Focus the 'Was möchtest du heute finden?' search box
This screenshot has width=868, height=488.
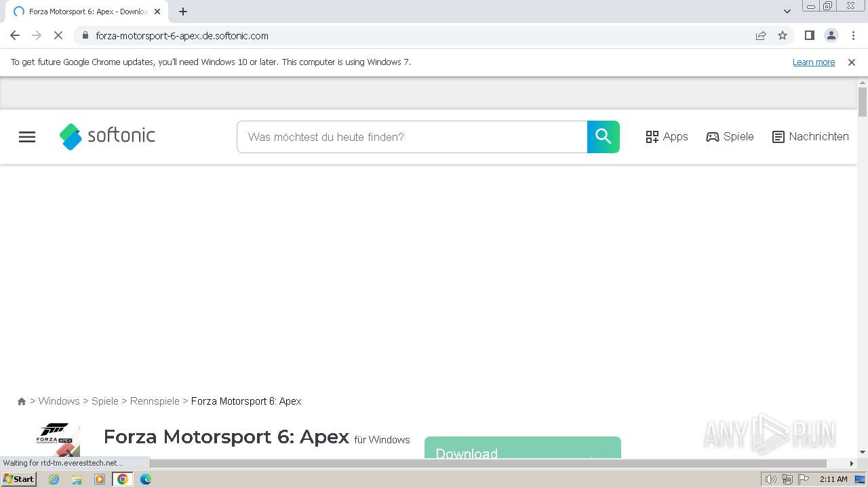click(x=412, y=137)
